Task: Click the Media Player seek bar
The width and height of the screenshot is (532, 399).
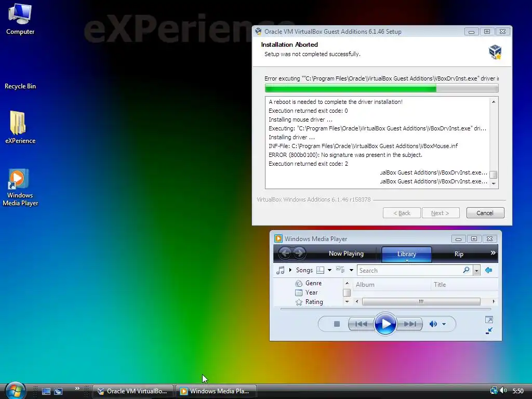Action: [386, 309]
